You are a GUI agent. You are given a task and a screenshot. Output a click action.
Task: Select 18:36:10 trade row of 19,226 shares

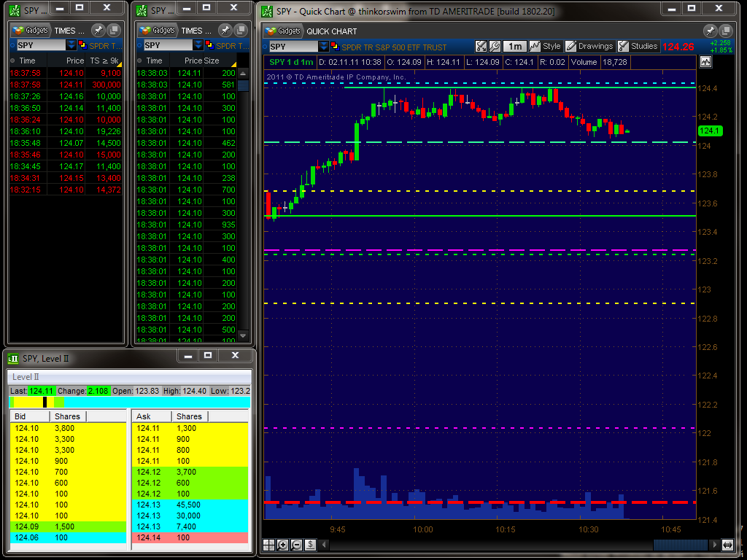tap(66, 131)
